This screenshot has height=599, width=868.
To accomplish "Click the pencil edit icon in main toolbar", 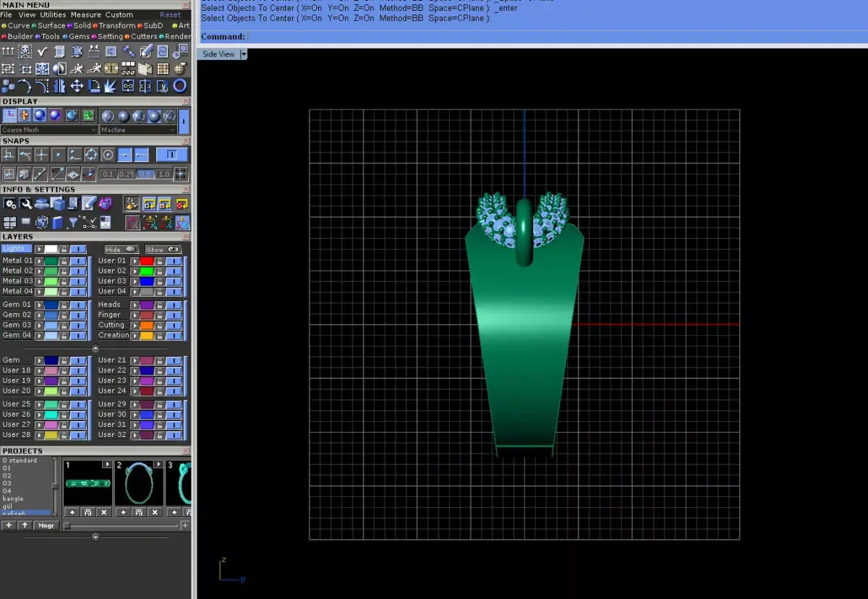I will [146, 51].
